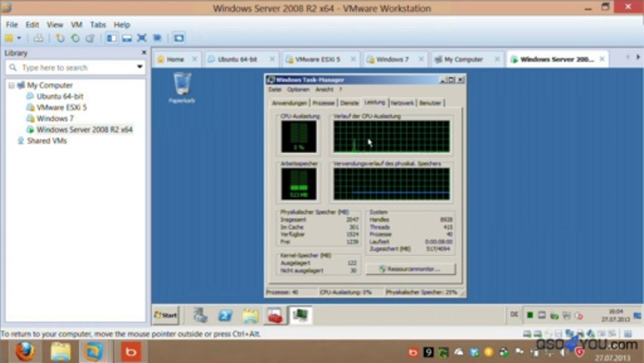Screen dimensions: 644x363
Task: Open the library search filter dropdown
Action: click(139, 67)
